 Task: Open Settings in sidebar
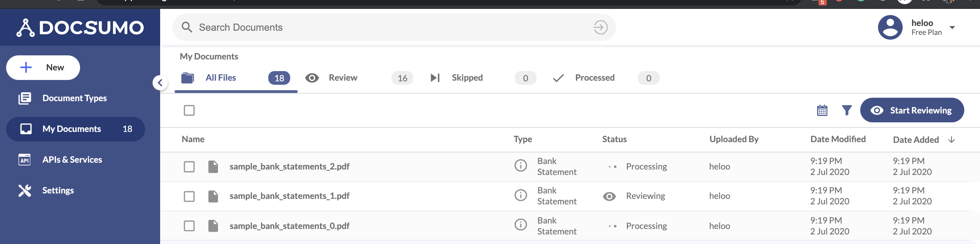(x=58, y=190)
